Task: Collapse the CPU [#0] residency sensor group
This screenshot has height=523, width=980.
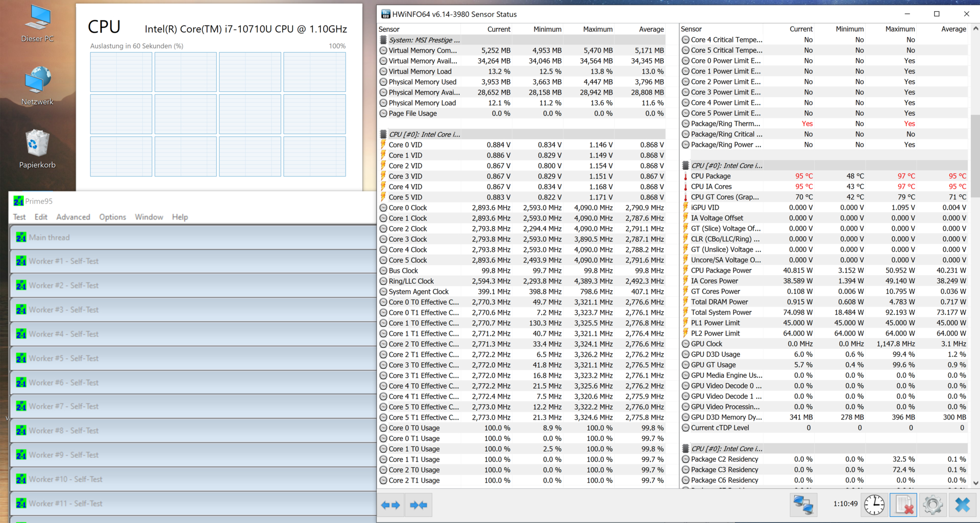Action: click(824, 449)
